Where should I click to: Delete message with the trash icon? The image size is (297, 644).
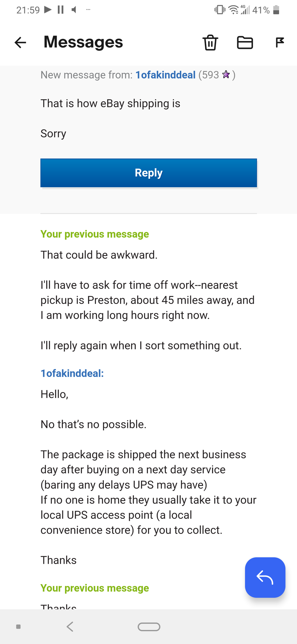coord(210,42)
